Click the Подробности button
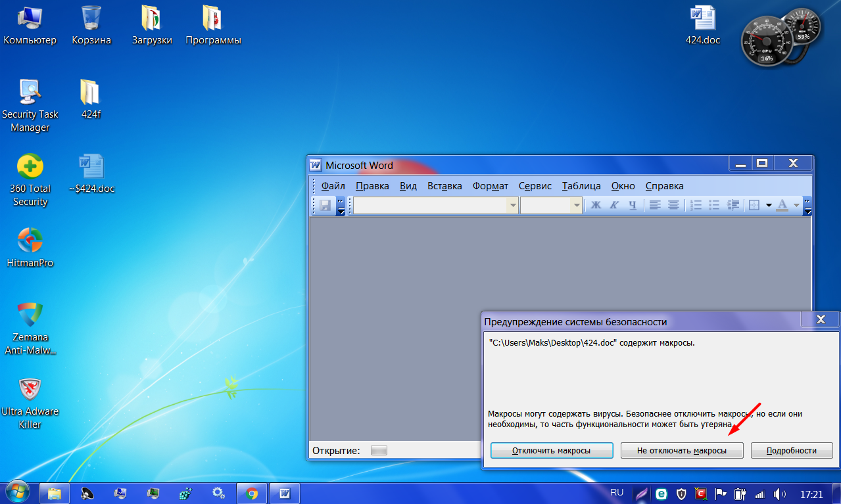Image resolution: width=841 pixels, height=504 pixels. point(792,450)
